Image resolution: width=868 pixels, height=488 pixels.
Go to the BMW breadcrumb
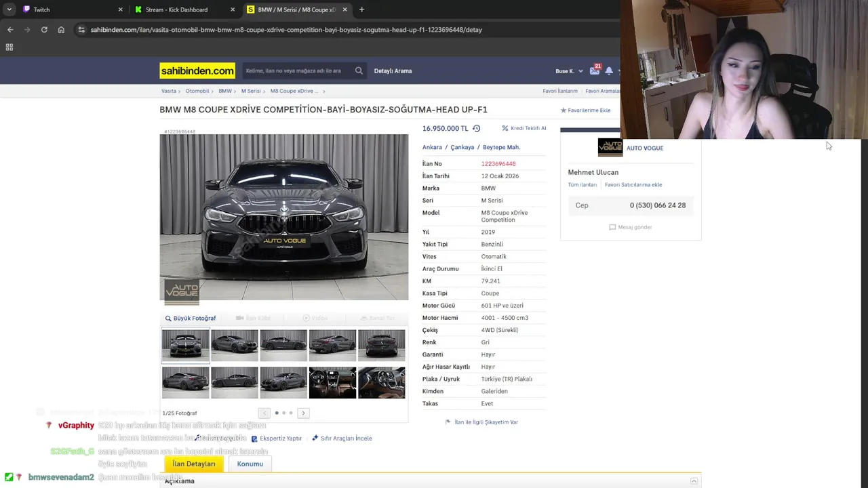(225, 91)
